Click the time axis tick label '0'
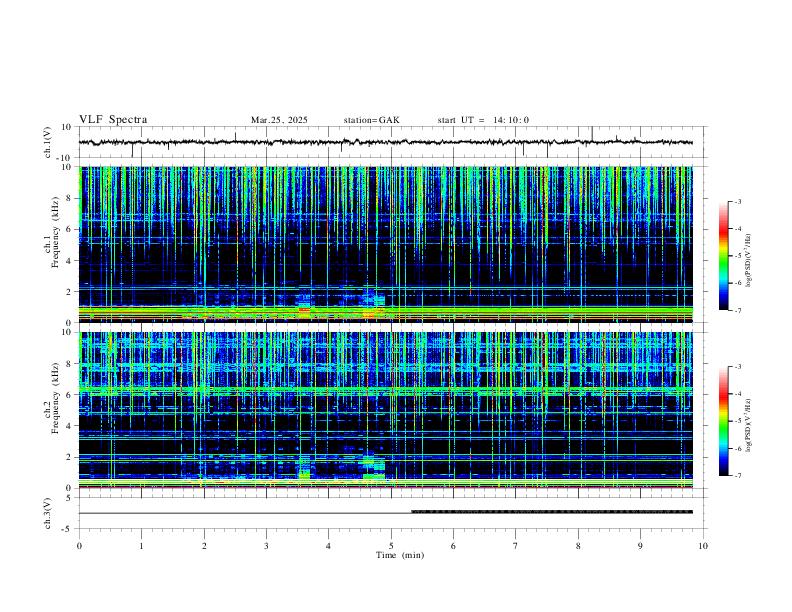792x612 pixels. (x=79, y=546)
